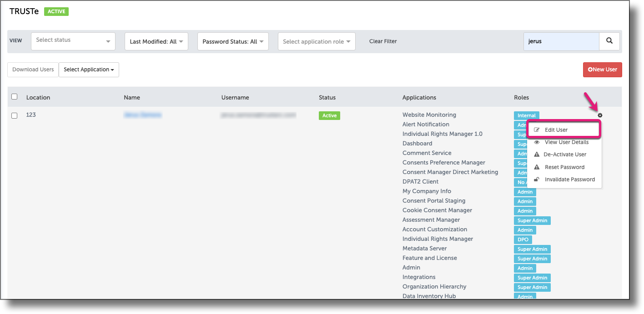Click the Status column header

pos(327,97)
